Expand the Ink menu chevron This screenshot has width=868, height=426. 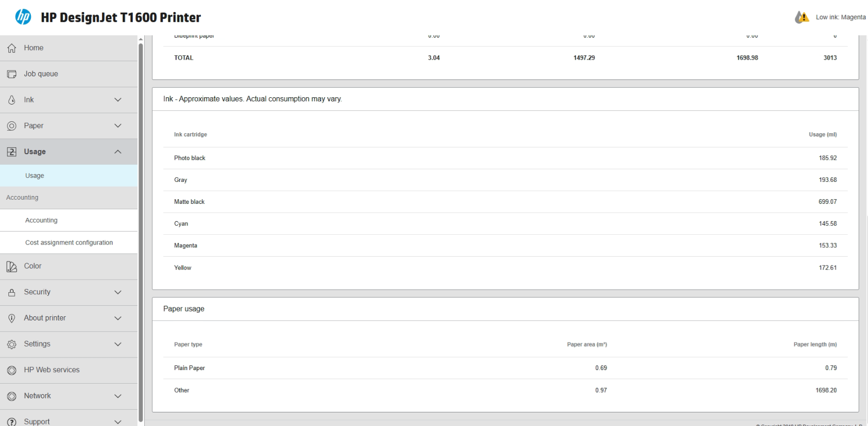118,100
